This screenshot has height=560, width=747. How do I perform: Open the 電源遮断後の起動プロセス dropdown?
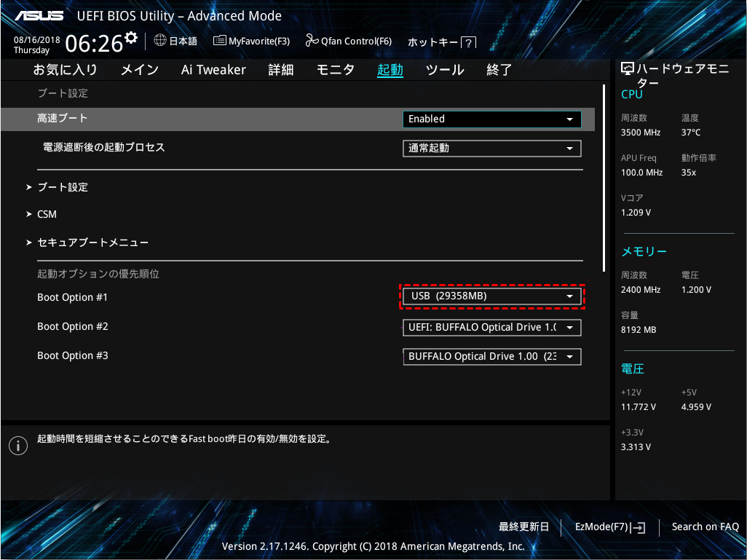pyautogui.click(x=491, y=149)
